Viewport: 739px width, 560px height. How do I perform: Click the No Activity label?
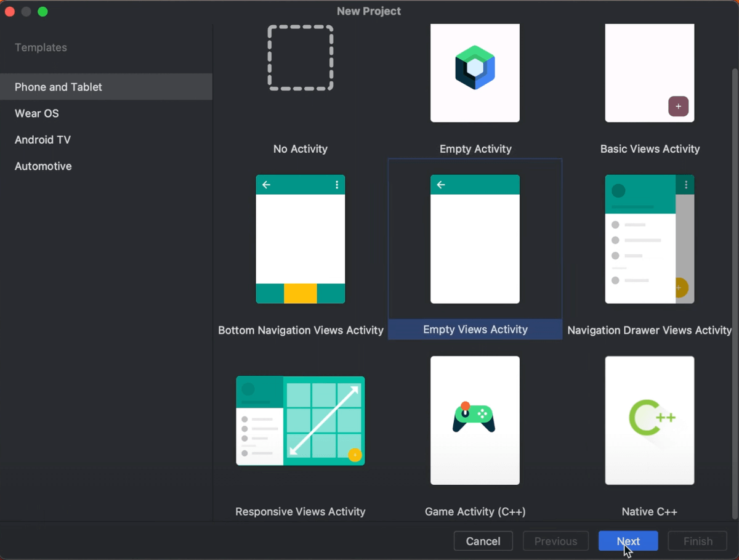(301, 149)
